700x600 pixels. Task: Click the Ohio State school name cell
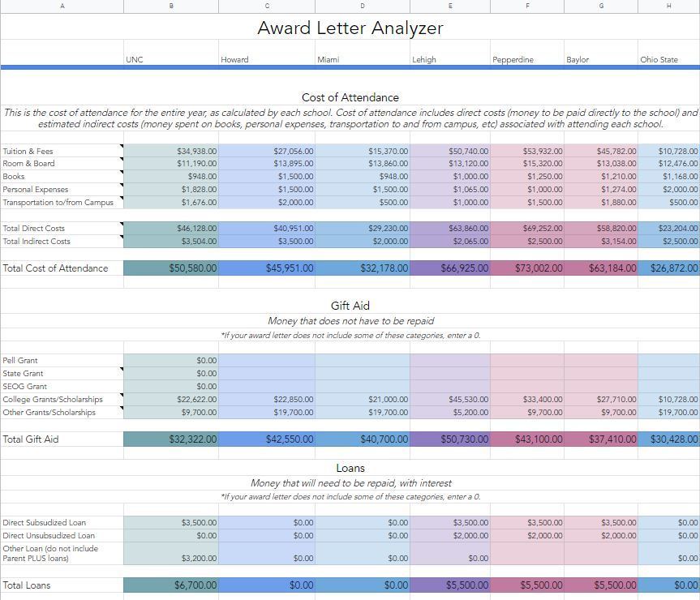(x=668, y=59)
